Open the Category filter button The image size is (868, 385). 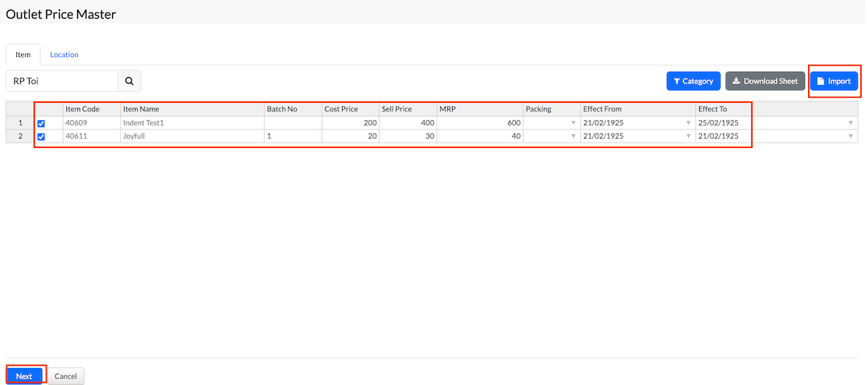tap(693, 81)
